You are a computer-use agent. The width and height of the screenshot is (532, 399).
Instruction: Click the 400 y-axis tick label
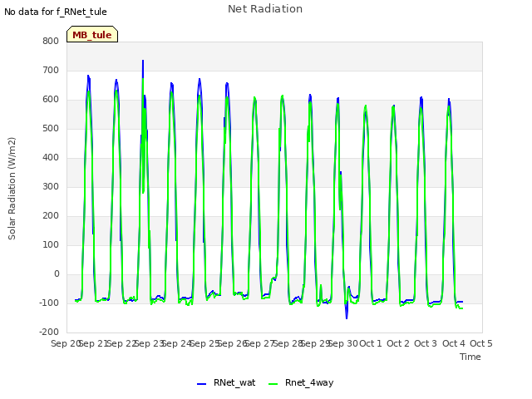point(51,157)
